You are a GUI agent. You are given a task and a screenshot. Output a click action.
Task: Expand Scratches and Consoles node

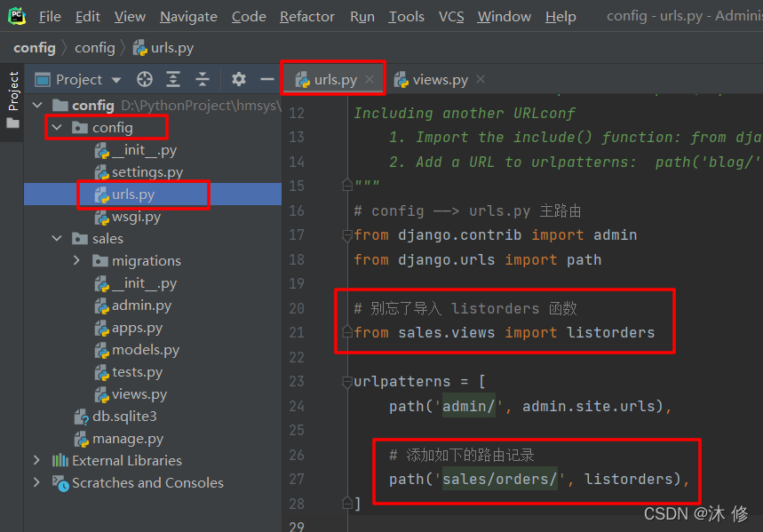(36, 483)
